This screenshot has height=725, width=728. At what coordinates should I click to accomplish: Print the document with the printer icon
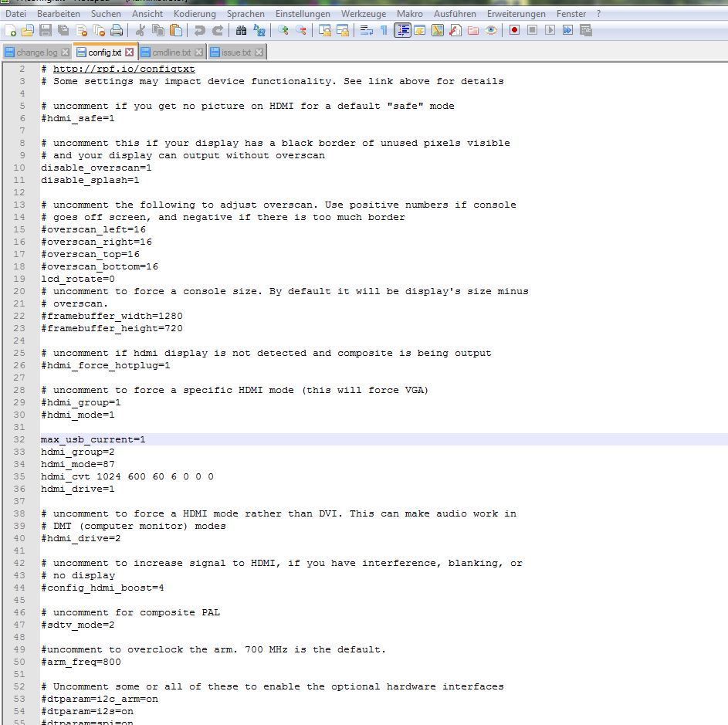[x=117, y=31]
